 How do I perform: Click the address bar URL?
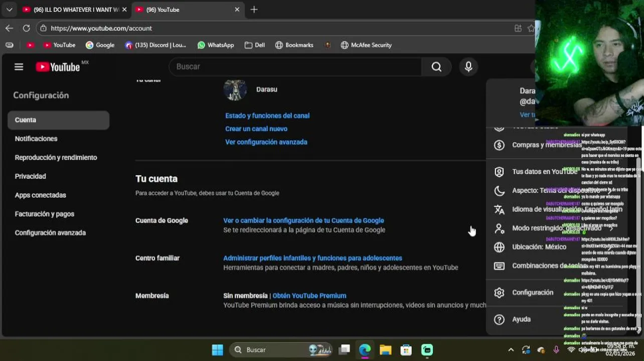(x=101, y=28)
